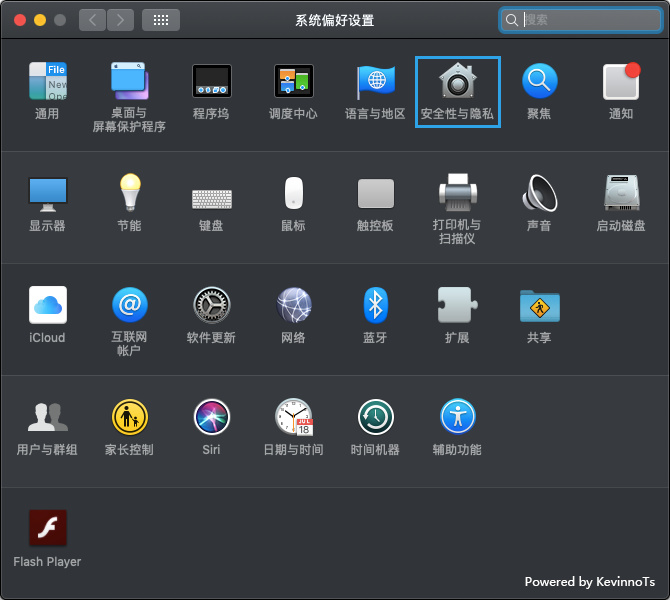
Task: Minimize the System Preferences window
Action: (x=40, y=20)
